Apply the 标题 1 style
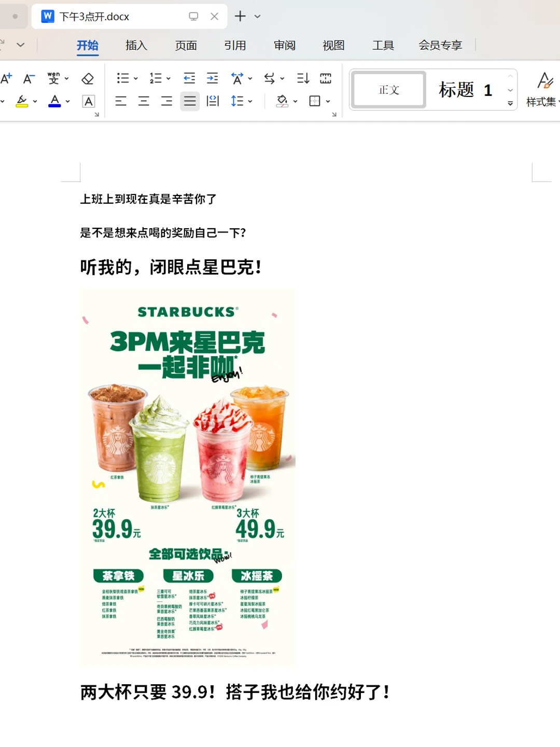Viewport: 560px width, 747px height. 465,90
